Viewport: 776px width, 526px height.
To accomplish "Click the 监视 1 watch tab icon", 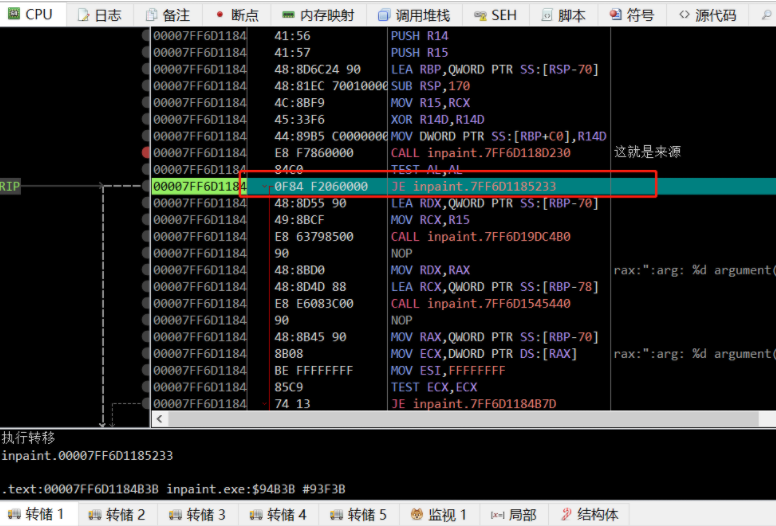I will 417,515.
